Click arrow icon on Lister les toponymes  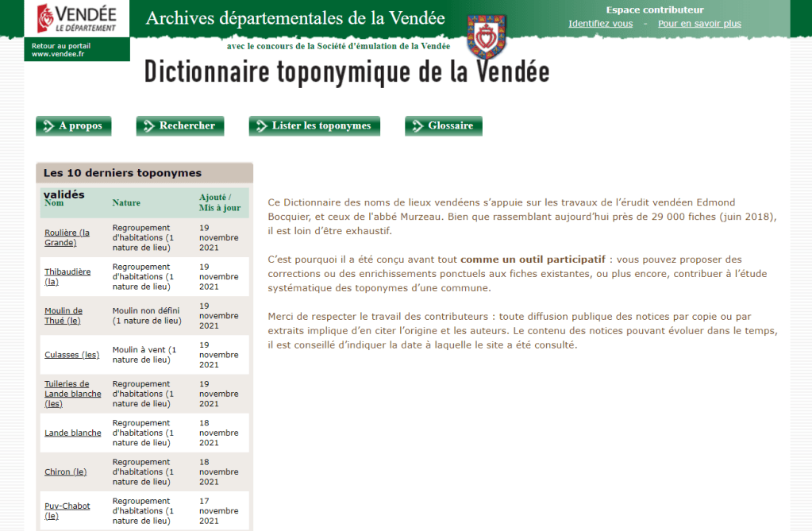(261, 126)
